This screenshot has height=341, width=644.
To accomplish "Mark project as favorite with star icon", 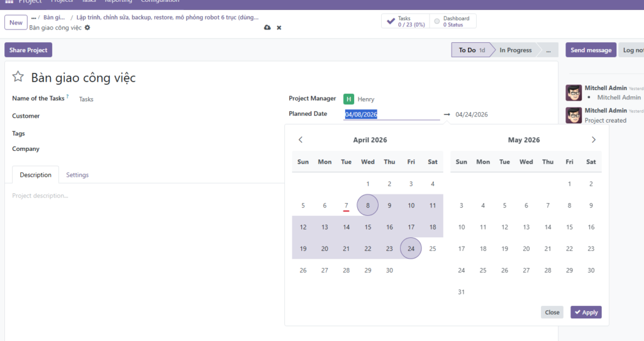I will coord(18,77).
